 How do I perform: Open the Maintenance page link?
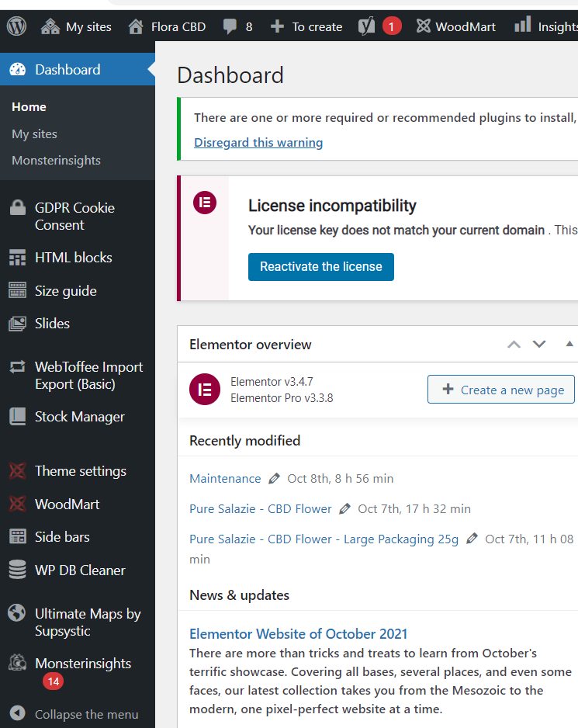[x=225, y=478]
